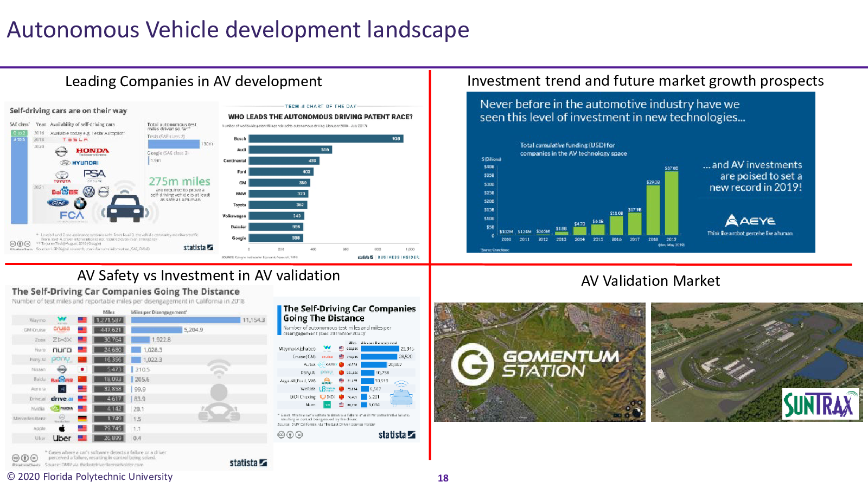The height and width of the screenshot is (488, 868).
Task: Click 'Investment trend and future market growth prospects' heading
Action: pyautogui.click(x=646, y=81)
